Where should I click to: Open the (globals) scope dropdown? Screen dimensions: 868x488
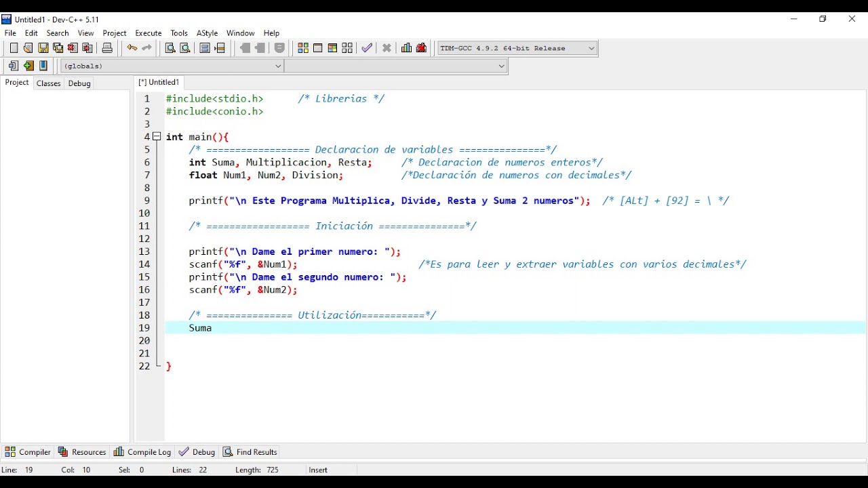(x=172, y=66)
